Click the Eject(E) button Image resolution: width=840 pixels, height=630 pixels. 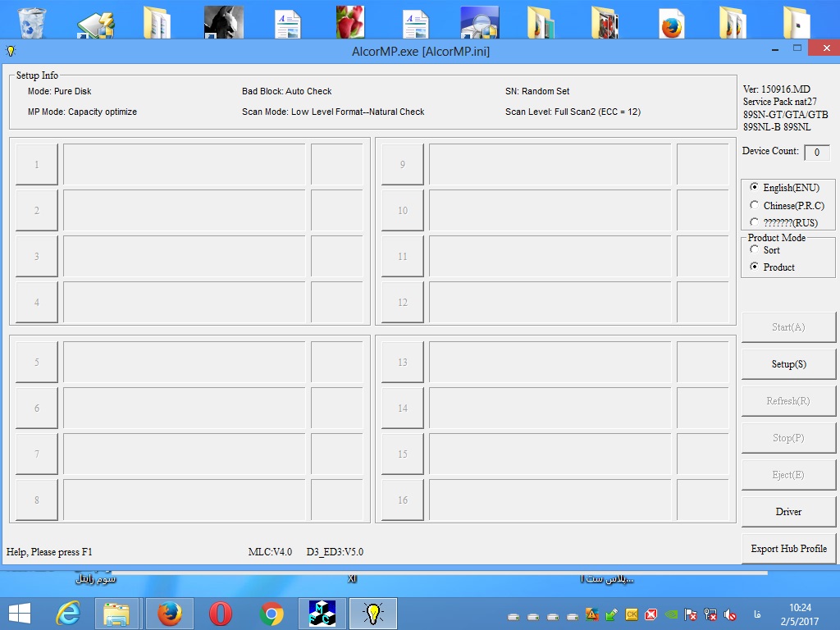[x=788, y=475]
